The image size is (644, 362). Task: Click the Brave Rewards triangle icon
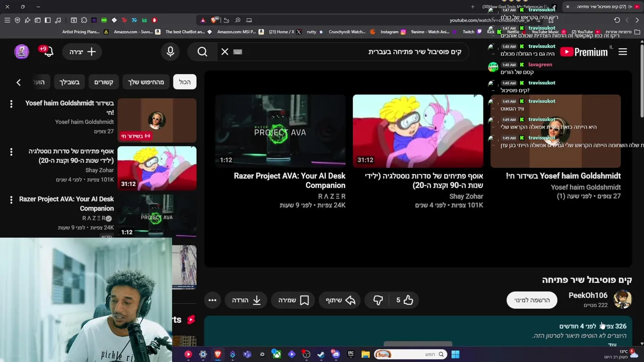click(203, 20)
